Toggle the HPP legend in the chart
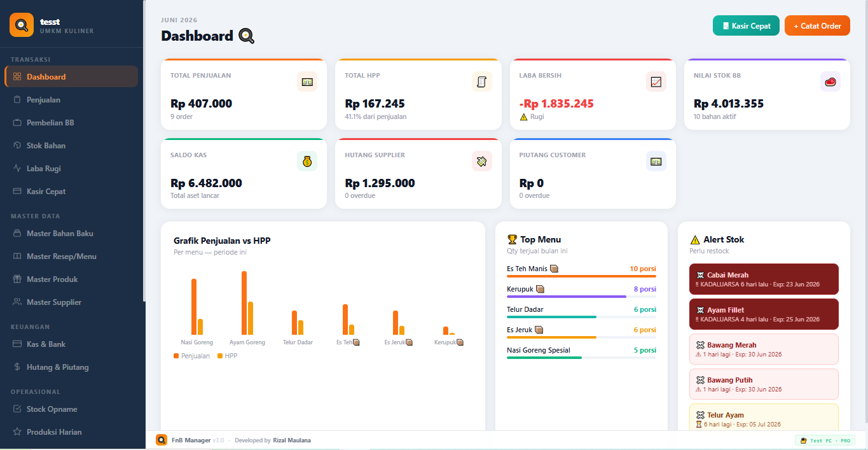The image size is (868, 450). (228, 356)
